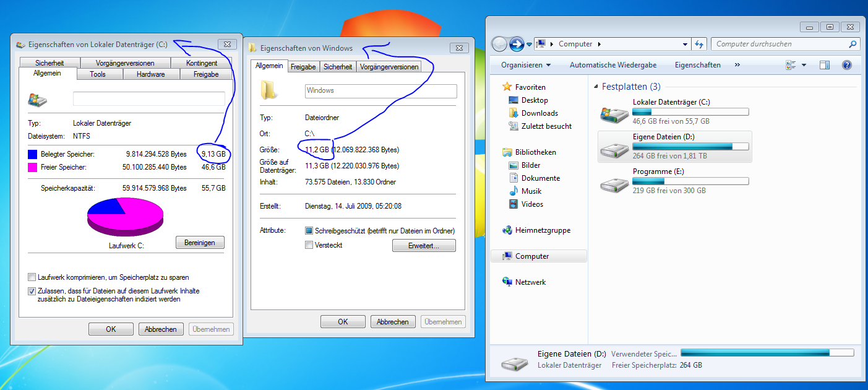Click the Favoriten star icon in Explorer
The image size is (868, 390).
tap(507, 87)
